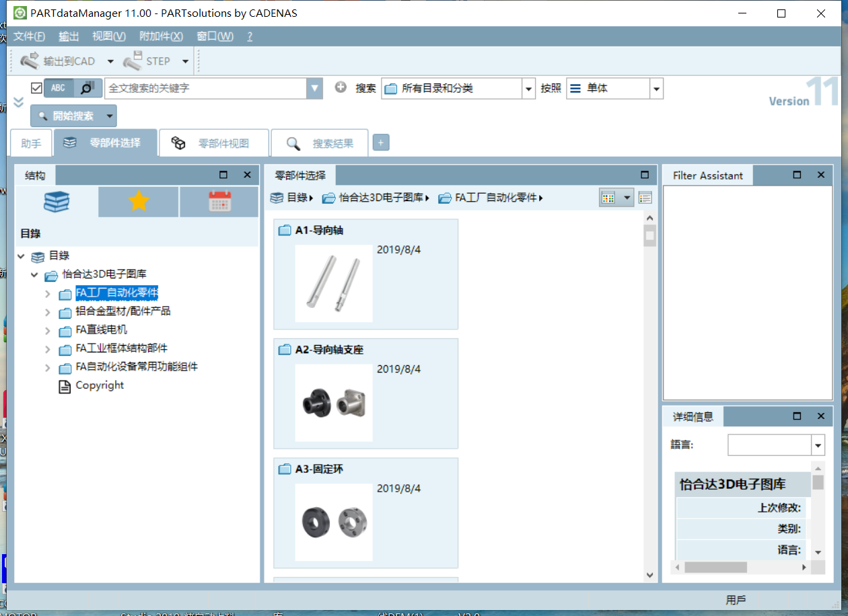Image resolution: width=848 pixels, height=616 pixels.
Task: Select the Copyright document item
Action: 100,385
